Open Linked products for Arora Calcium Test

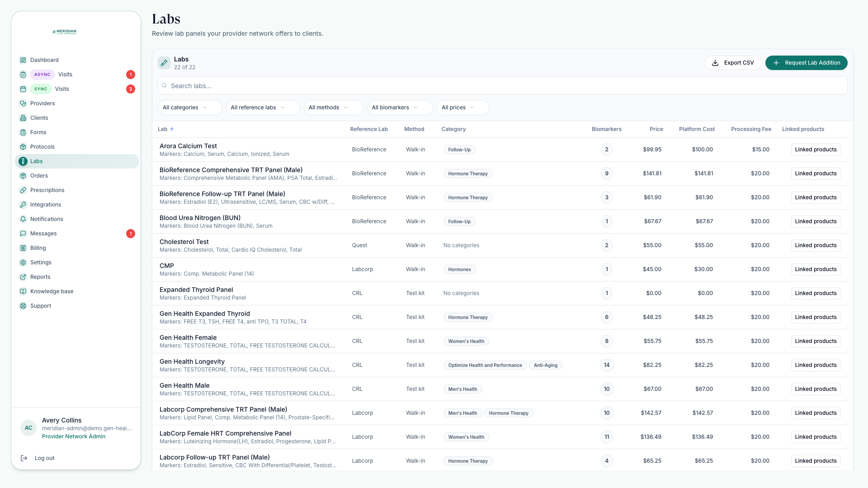pyautogui.click(x=816, y=150)
